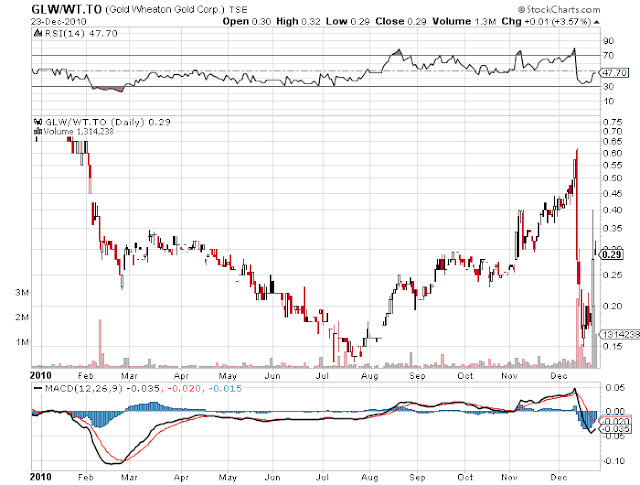This screenshot has height=485, width=640.
Task: Click the red MACD signal value -0.020 in legend
Action: [184, 388]
